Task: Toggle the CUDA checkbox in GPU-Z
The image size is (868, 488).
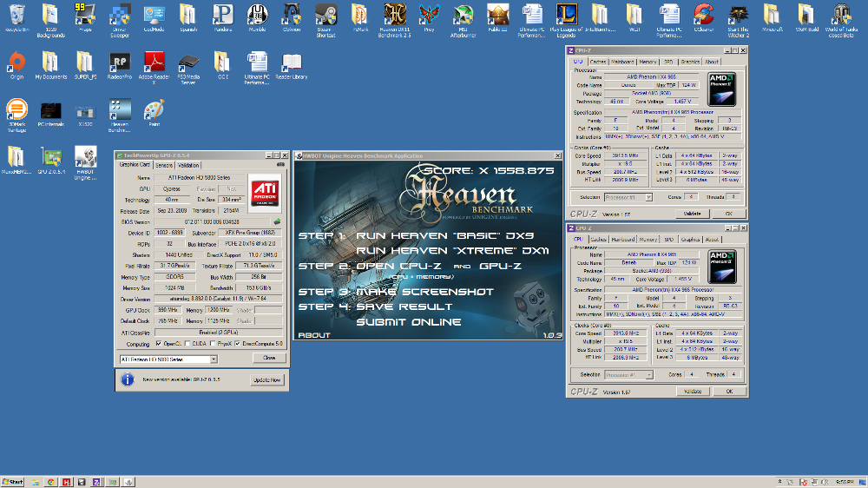Action: [x=187, y=344]
